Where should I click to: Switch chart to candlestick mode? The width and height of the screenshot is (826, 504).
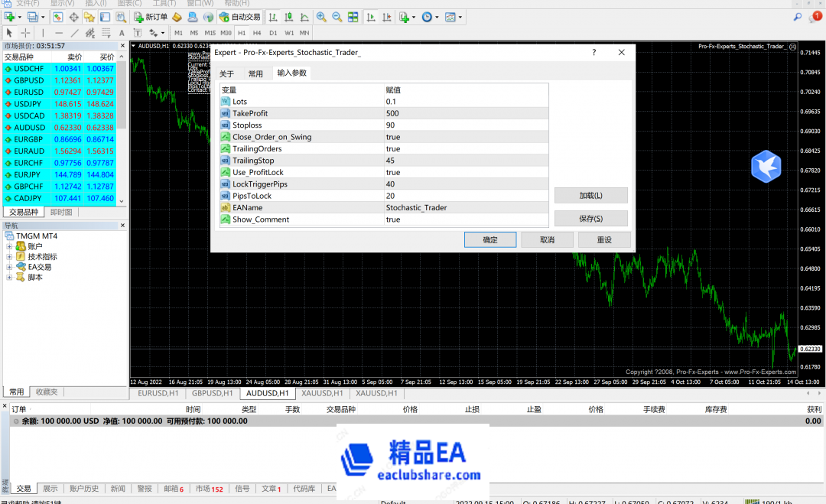(x=288, y=17)
